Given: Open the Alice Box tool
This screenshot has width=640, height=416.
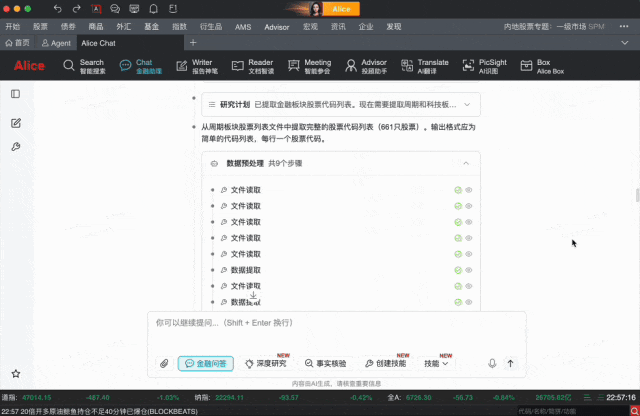Looking at the screenshot, I should [x=541, y=66].
